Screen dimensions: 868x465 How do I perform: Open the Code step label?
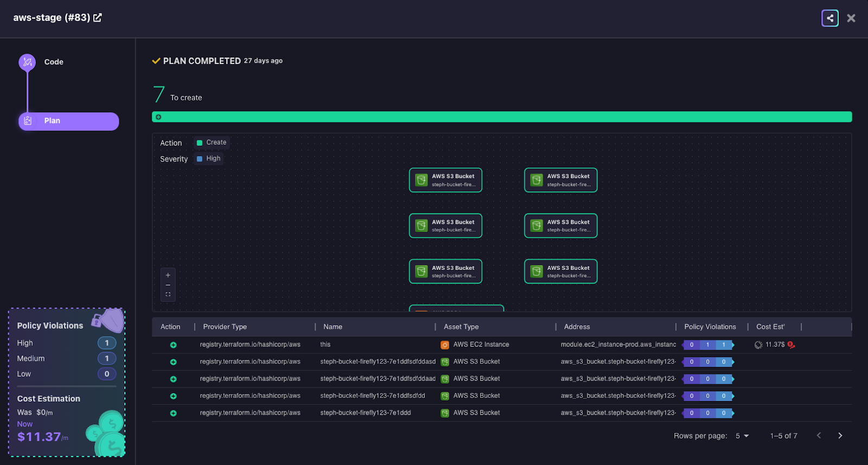54,62
